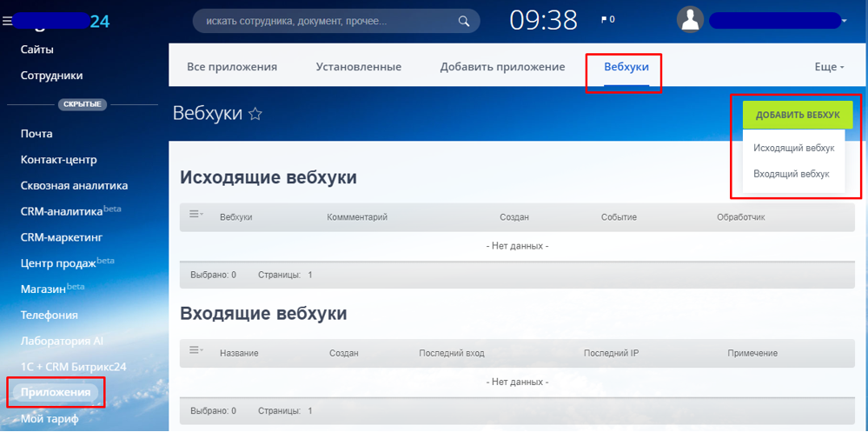This screenshot has width=868, height=432.
Task: Open CRM-маркетинг in the sidebar
Action: point(62,236)
